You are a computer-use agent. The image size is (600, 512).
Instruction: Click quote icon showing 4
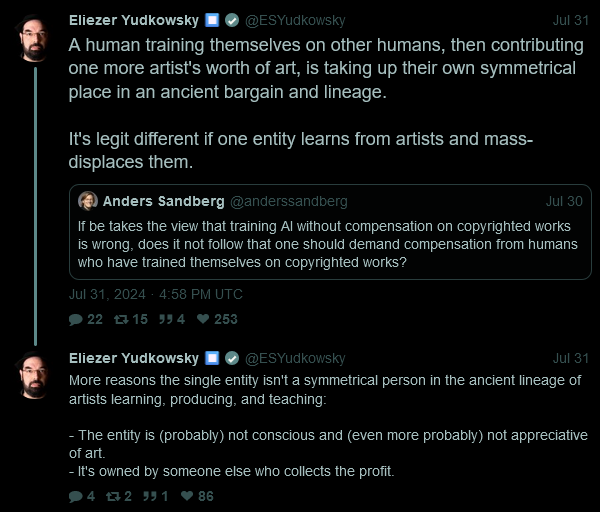[166, 320]
